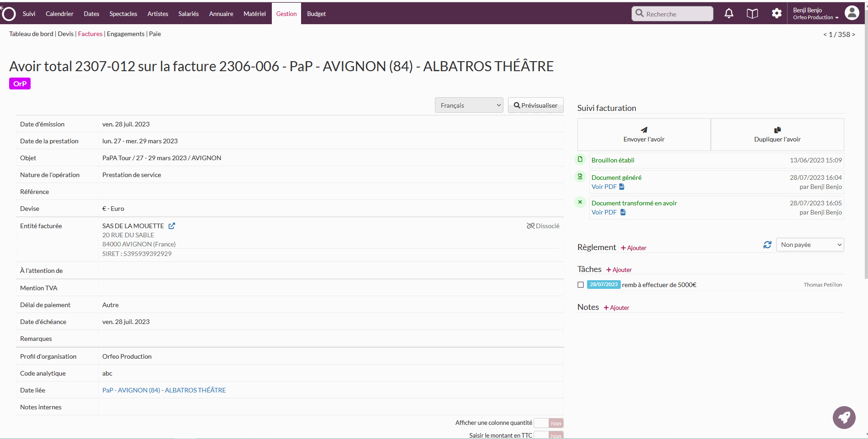Open the documentation book icon
This screenshot has height=439, width=868.
(752, 14)
